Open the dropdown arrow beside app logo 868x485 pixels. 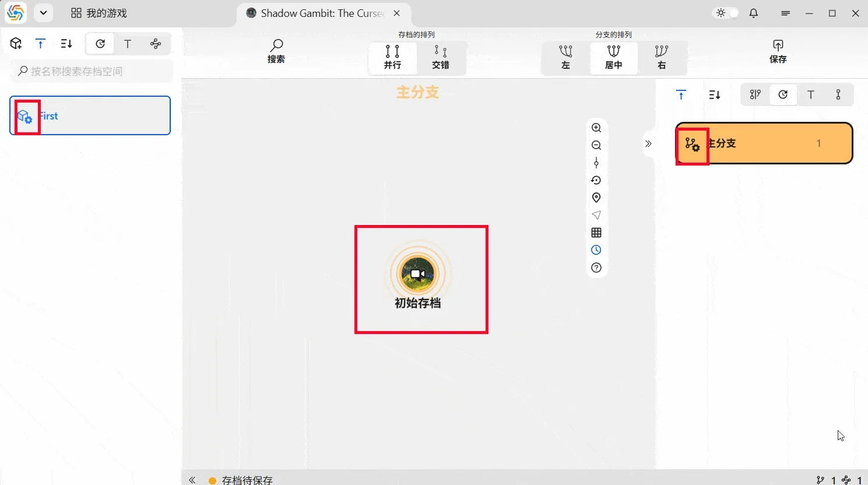tap(43, 13)
